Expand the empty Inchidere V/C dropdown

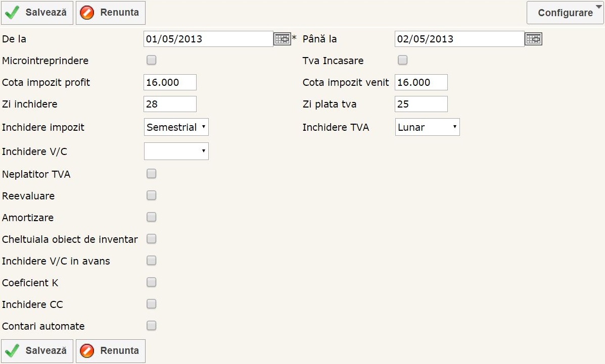tap(176, 151)
